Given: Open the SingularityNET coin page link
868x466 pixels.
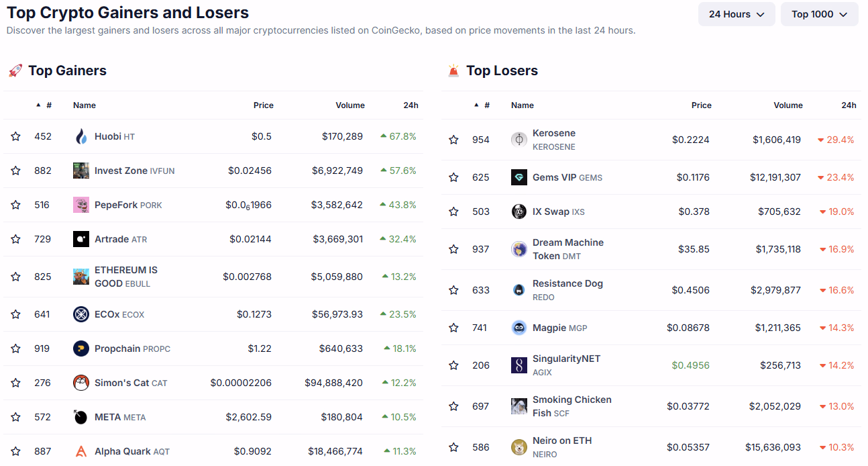Looking at the screenshot, I should tap(565, 359).
